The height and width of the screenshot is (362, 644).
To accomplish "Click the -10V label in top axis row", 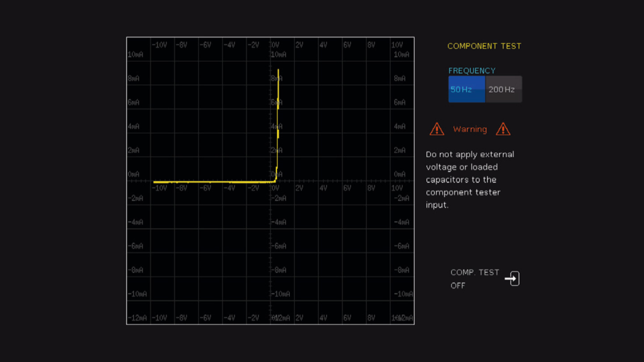I will (159, 45).
